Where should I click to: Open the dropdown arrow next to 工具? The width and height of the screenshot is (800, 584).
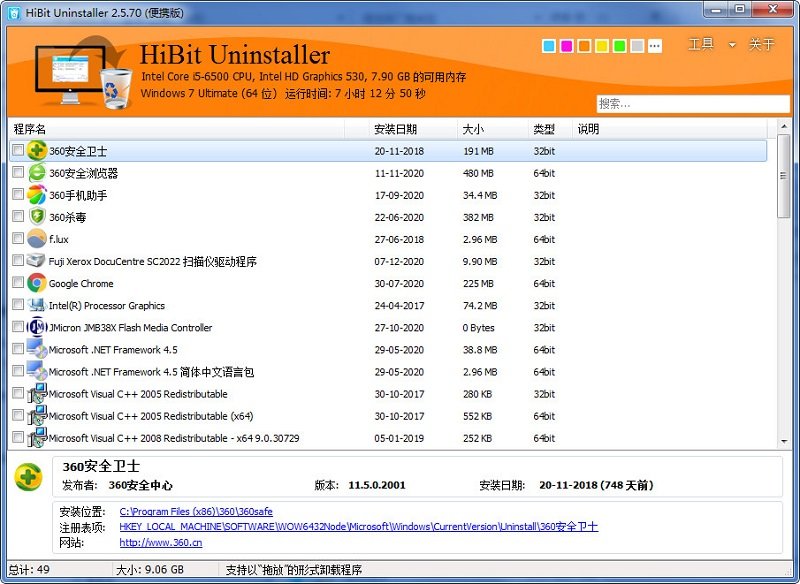tap(732, 45)
